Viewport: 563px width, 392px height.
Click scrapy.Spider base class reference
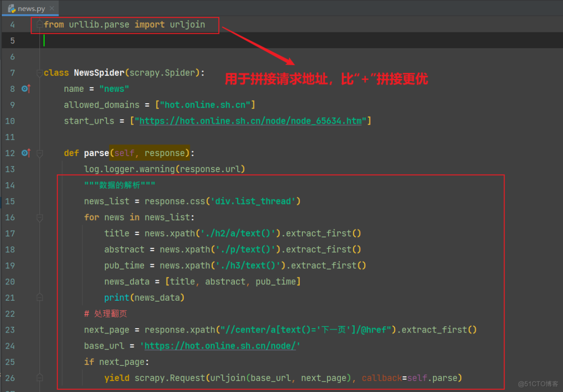coord(162,73)
